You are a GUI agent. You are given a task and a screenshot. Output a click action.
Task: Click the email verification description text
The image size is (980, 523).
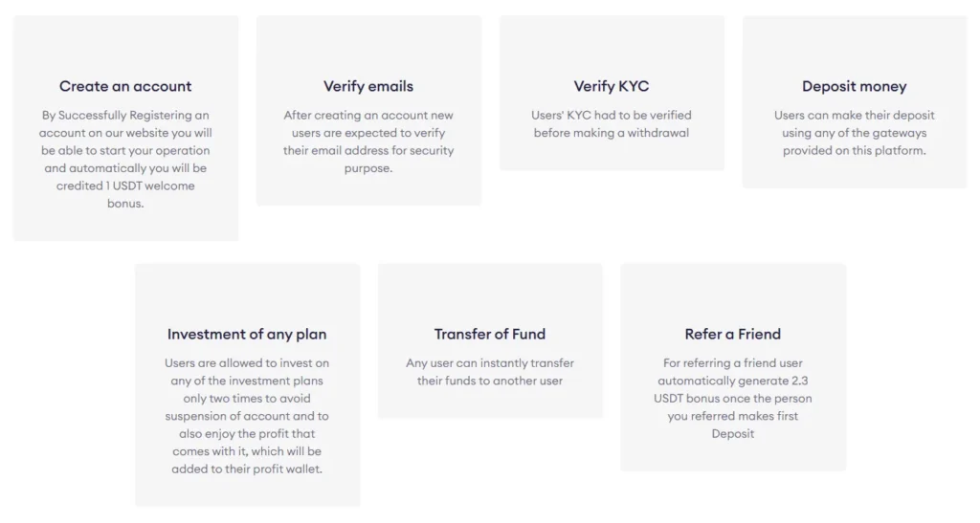368,142
